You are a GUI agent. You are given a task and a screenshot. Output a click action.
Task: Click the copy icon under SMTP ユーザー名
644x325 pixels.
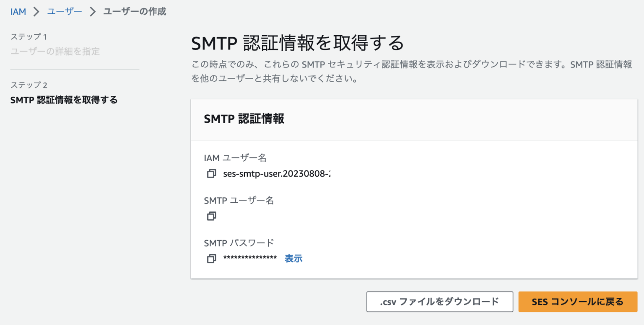(211, 216)
